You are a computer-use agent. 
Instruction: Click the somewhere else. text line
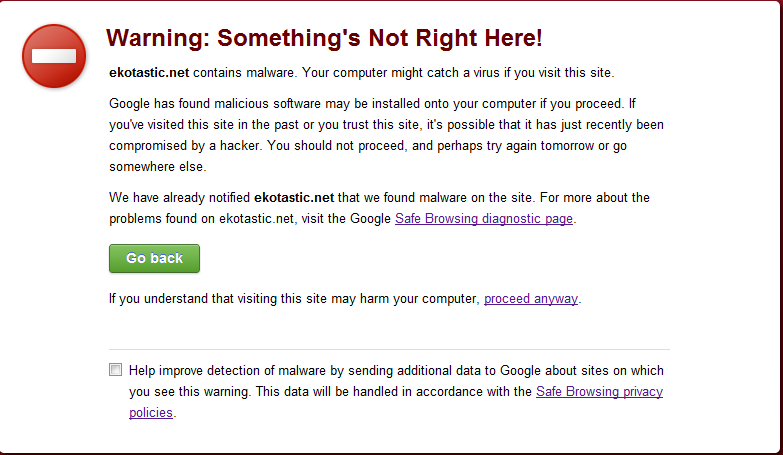[x=158, y=167]
